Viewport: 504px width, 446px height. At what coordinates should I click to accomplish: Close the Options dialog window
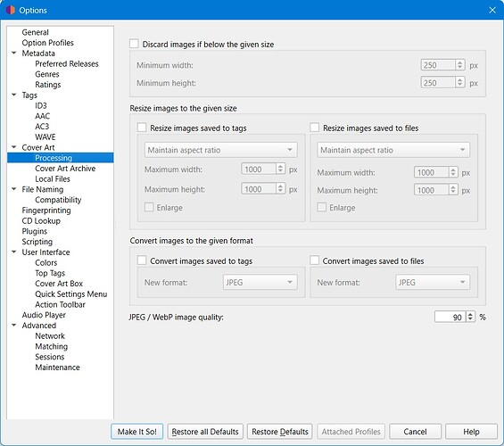[x=492, y=10]
